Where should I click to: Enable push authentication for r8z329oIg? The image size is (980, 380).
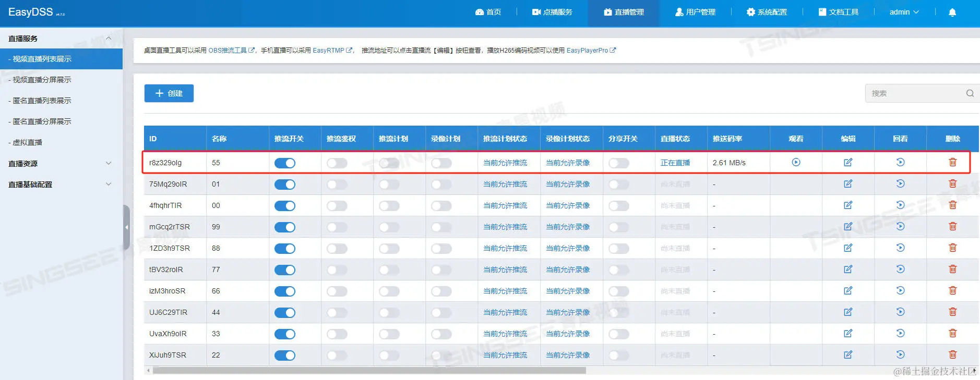click(337, 163)
